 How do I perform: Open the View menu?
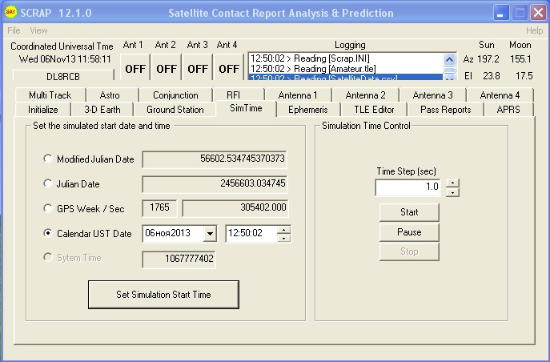click(x=38, y=31)
